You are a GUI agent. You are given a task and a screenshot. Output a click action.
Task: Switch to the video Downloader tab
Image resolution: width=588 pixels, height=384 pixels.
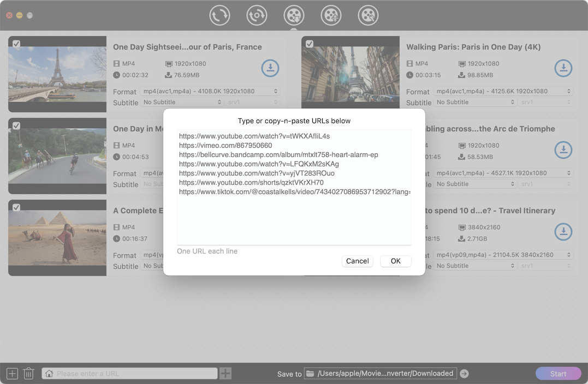pos(294,15)
